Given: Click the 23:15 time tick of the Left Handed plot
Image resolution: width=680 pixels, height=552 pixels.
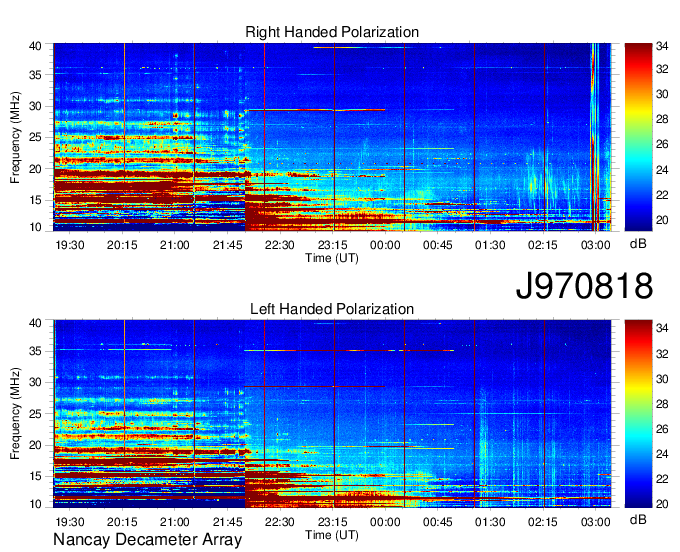Looking at the screenshot, I should click(x=333, y=522).
